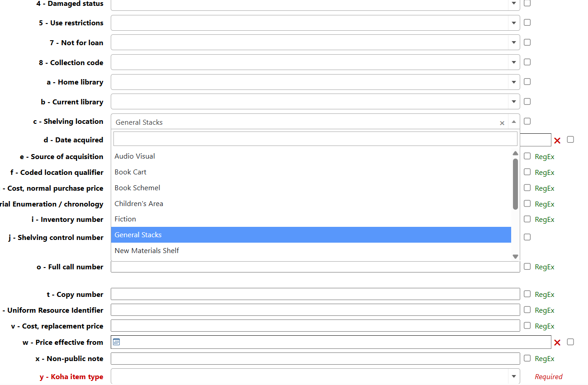This screenshot has width=588, height=385.
Task: Expand the Not for loan dropdown
Action: pos(513,42)
